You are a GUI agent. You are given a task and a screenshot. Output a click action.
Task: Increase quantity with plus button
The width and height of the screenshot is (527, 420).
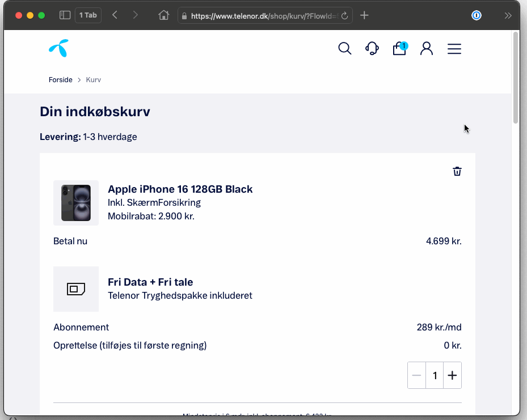coord(452,375)
